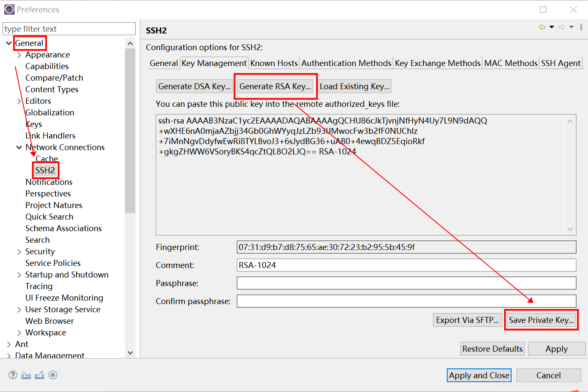Click Apply and Close button
This screenshot has height=392, width=588.
point(479,375)
